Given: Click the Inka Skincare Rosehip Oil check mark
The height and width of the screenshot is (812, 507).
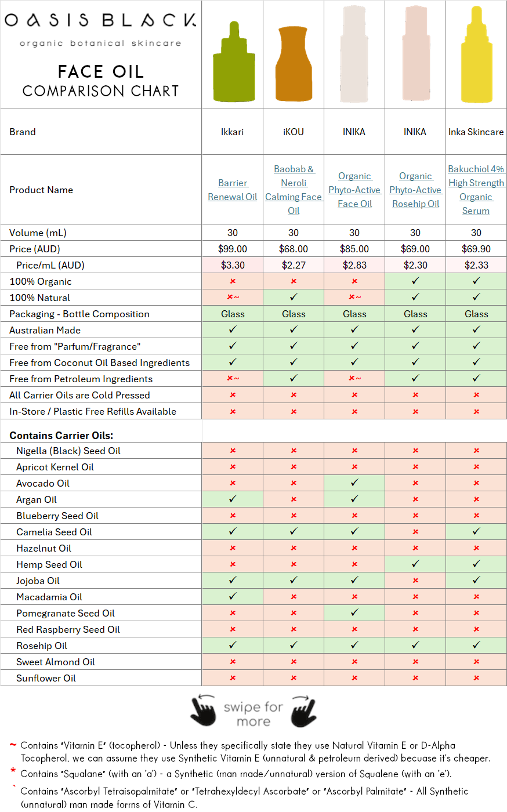Looking at the screenshot, I should [476, 645].
